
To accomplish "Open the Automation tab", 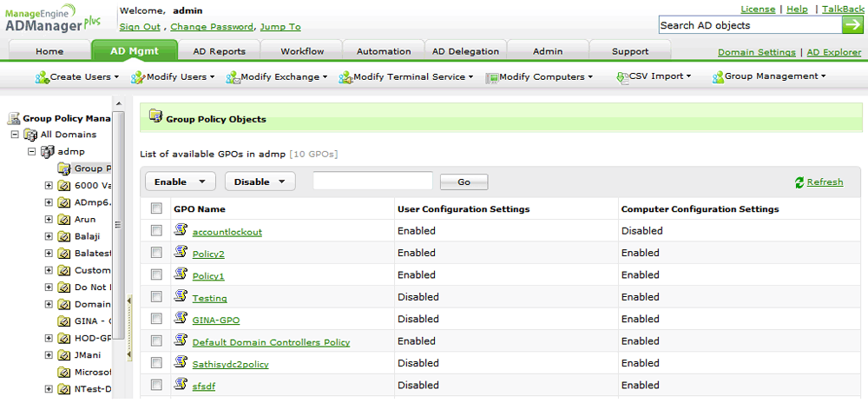I will [x=383, y=51].
